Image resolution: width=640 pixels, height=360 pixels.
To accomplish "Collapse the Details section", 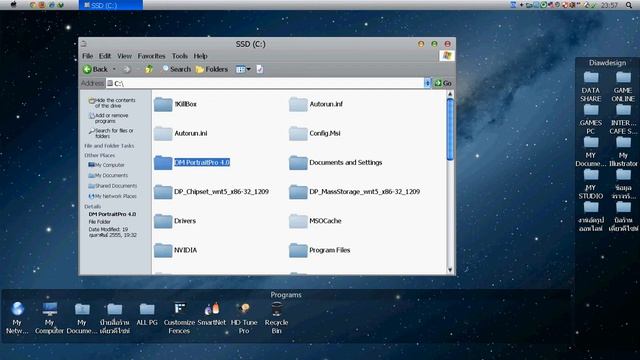I will [93, 207].
